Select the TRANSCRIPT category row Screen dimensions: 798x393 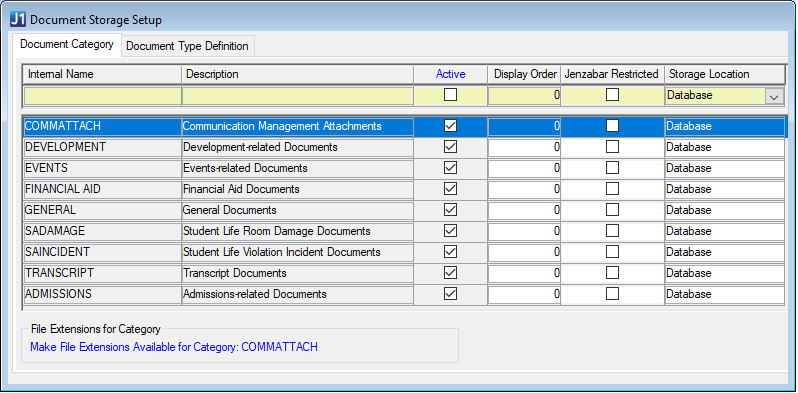(x=404, y=273)
